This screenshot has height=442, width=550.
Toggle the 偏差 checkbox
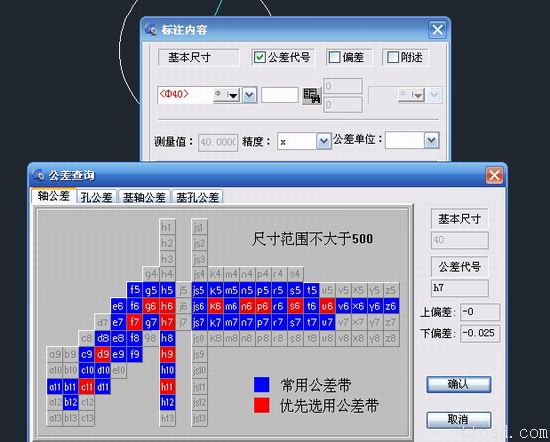tap(334, 57)
